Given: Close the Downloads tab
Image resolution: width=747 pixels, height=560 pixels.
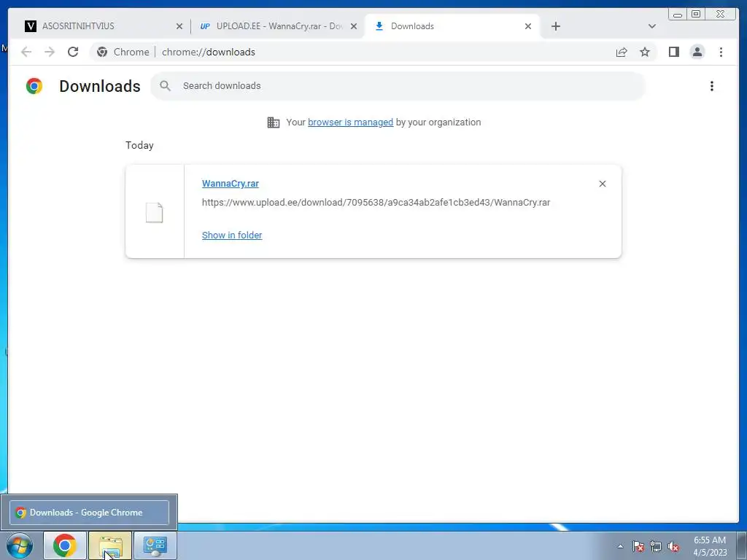Looking at the screenshot, I should [528, 26].
